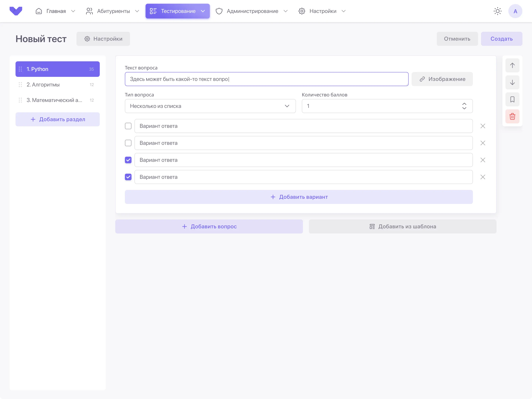Focus the third Вариант ответа field
Viewport: 532px width, 399px height.
pyautogui.click(x=303, y=160)
